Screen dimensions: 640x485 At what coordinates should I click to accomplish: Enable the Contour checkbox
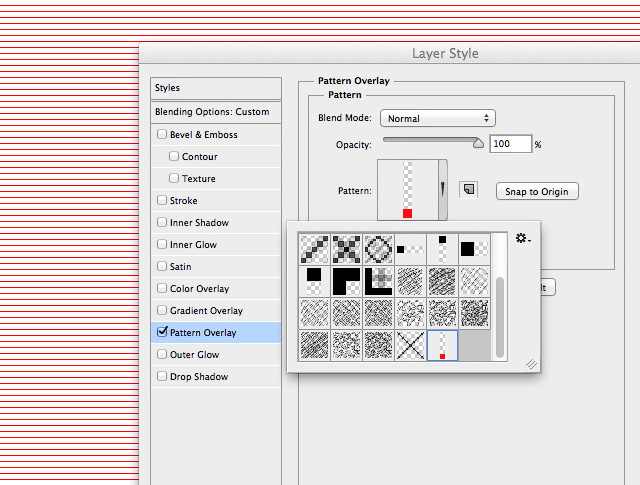tap(174, 156)
